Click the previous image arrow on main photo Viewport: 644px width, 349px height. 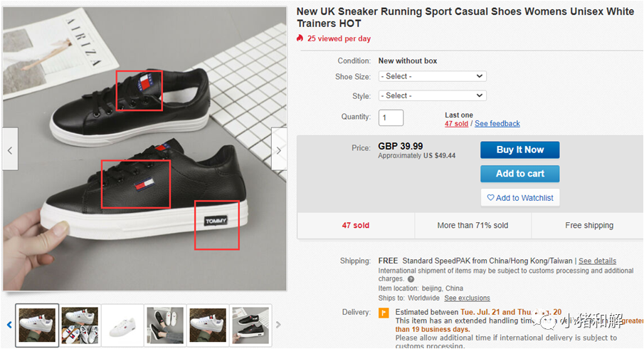(9, 150)
